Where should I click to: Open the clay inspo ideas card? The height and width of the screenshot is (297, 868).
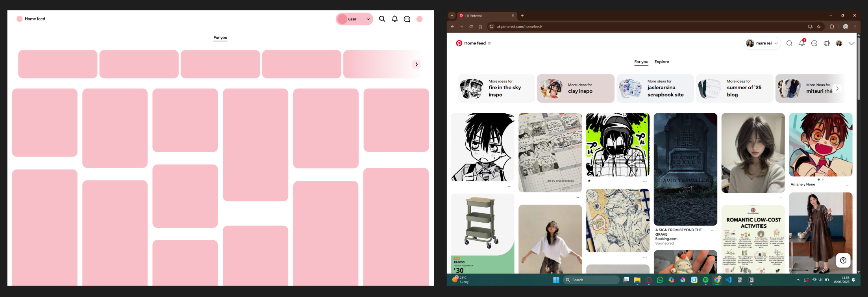(576, 89)
